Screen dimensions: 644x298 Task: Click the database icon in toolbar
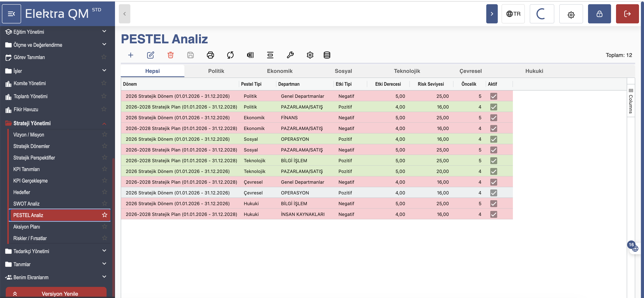point(327,55)
